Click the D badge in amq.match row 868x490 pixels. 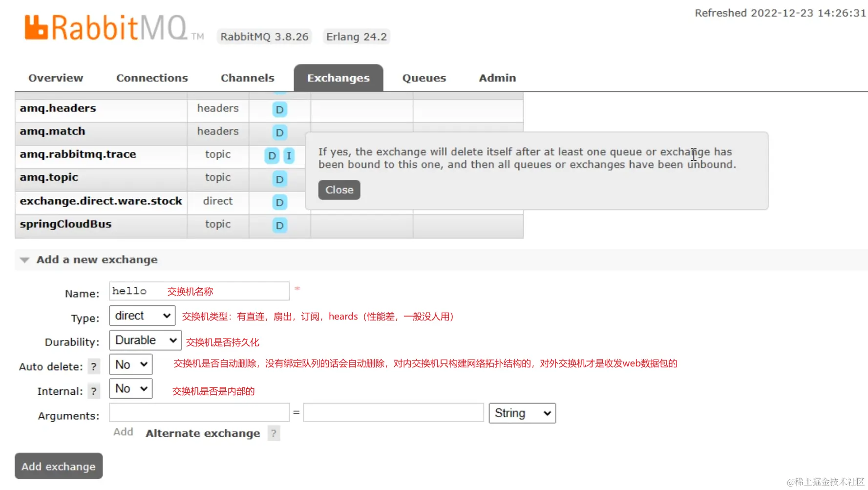(x=279, y=132)
